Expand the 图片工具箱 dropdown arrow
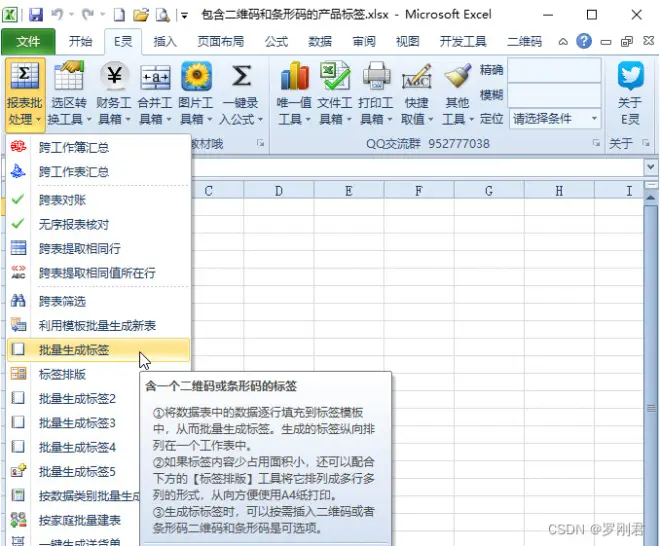Viewport: 660px width, 546px height. tap(210, 120)
